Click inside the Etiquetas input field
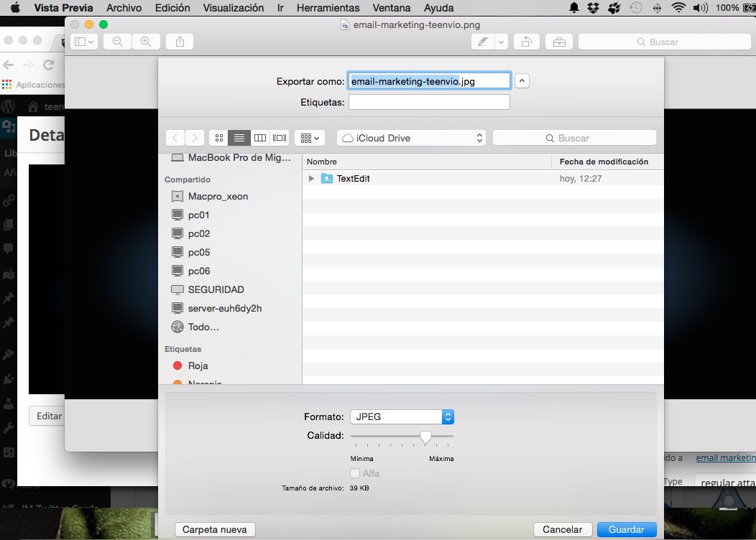 click(x=428, y=101)
